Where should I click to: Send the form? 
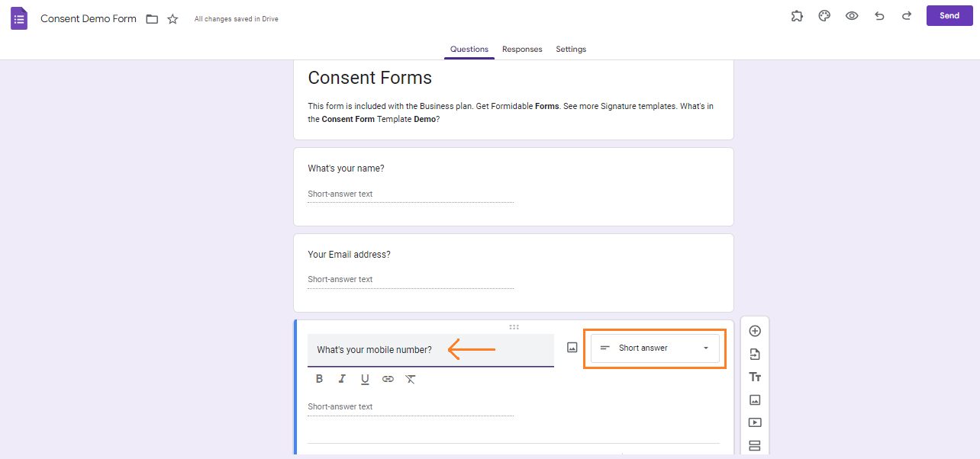coord(949,15)
